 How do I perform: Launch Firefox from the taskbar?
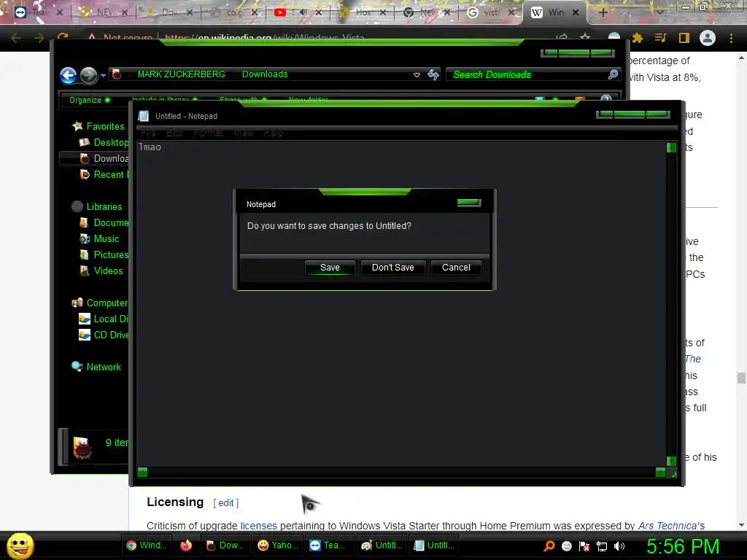pyautogui.click(x=186, y=545)
